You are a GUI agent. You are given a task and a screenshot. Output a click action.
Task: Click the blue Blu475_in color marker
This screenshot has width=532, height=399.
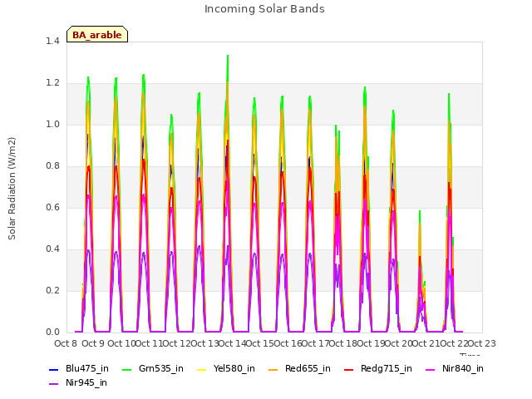[x=53, y=369]
